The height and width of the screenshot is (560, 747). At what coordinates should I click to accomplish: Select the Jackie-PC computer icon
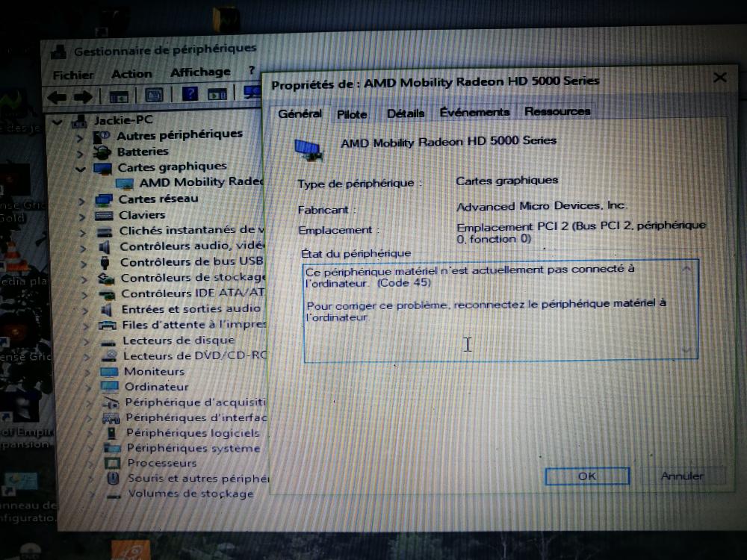pos(79,121)
